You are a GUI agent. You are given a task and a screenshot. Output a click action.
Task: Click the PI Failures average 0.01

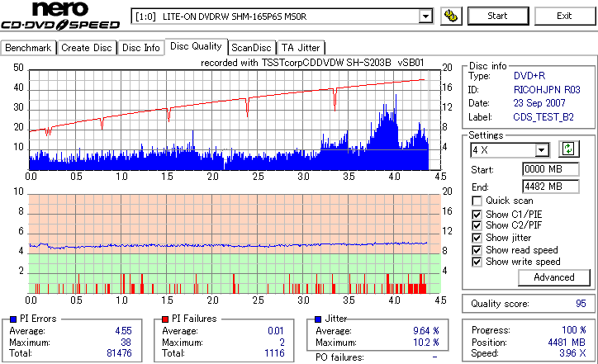coord(276,331)
